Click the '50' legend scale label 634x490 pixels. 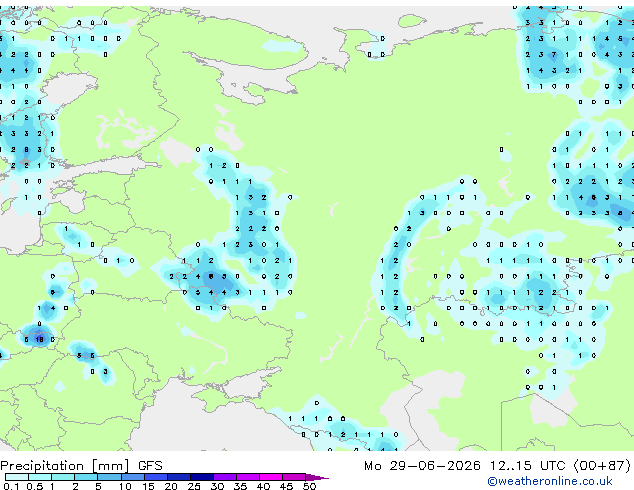(309, 486)
